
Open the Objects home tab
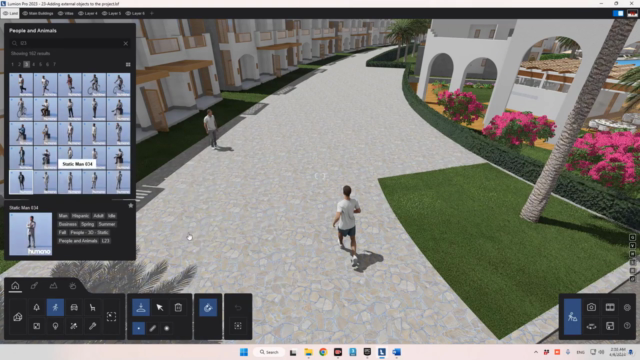click(15, 285)
